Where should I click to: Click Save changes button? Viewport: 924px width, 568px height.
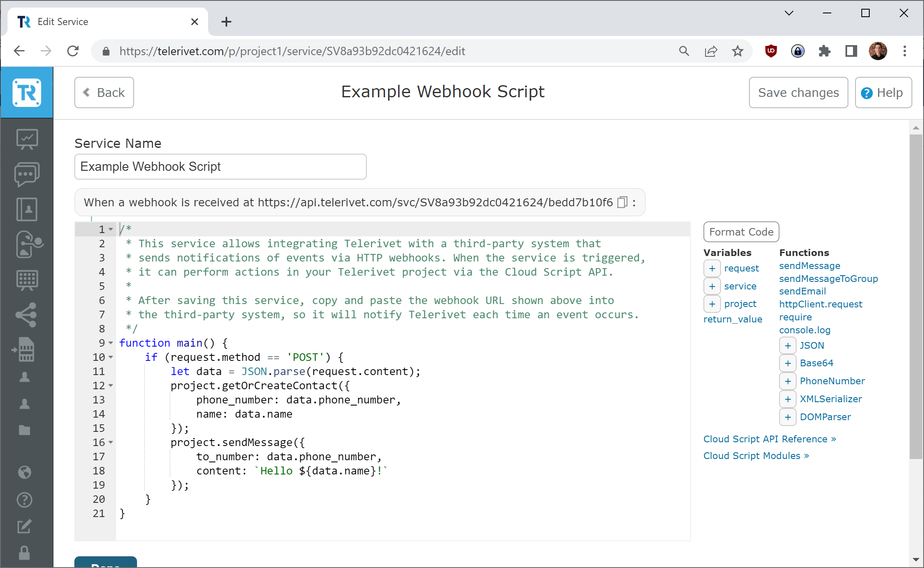(x=798, y=92)
